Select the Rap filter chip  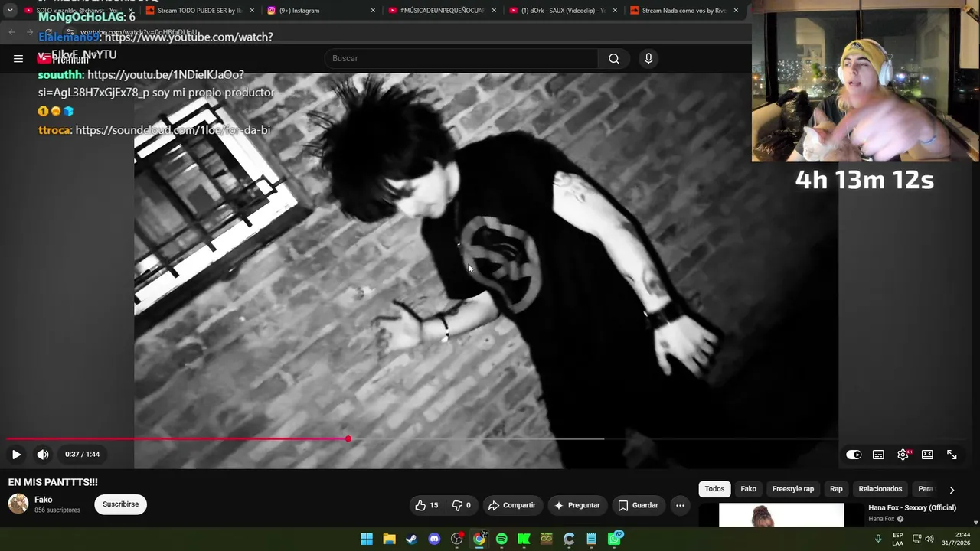click(x=836, y=489)
